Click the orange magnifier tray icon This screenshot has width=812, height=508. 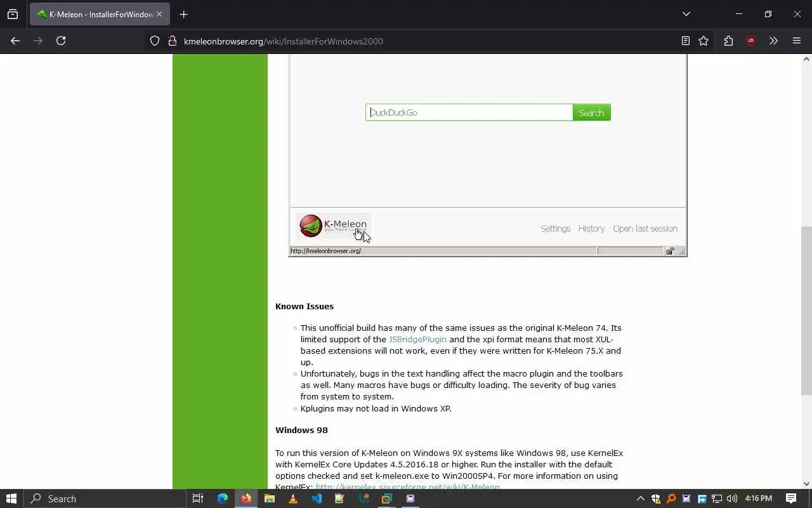[x=671, y=498]
